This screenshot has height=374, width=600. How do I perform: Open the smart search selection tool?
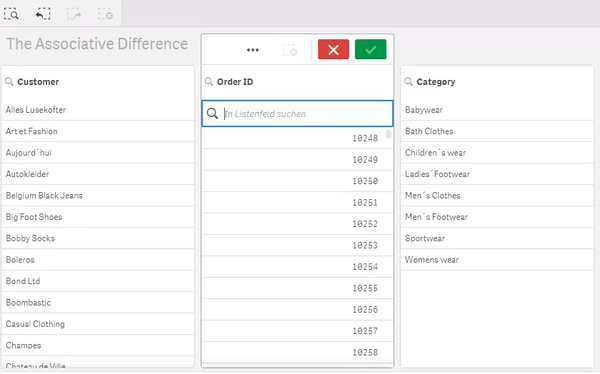(11, 14)
